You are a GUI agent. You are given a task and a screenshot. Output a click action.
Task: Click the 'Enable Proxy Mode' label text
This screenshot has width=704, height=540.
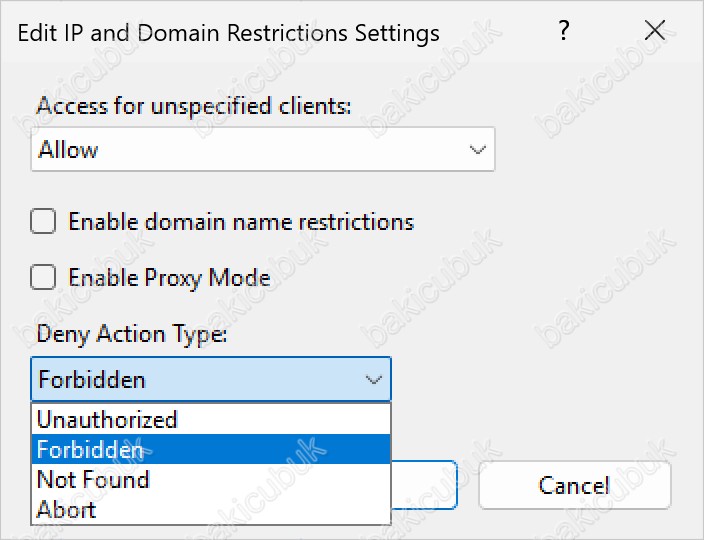coord(169,278)
